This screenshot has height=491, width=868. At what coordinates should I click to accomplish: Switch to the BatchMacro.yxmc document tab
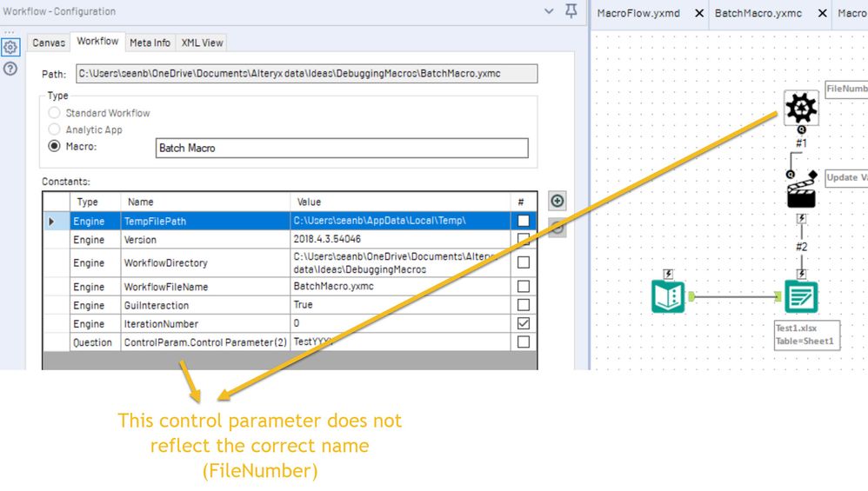pyautogui.click(x=758, y=13)
